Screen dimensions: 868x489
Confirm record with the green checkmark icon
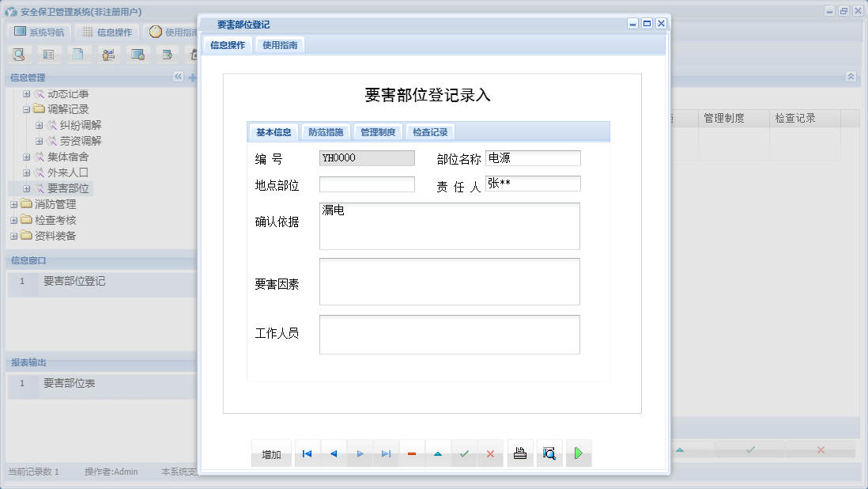[464, 453]
